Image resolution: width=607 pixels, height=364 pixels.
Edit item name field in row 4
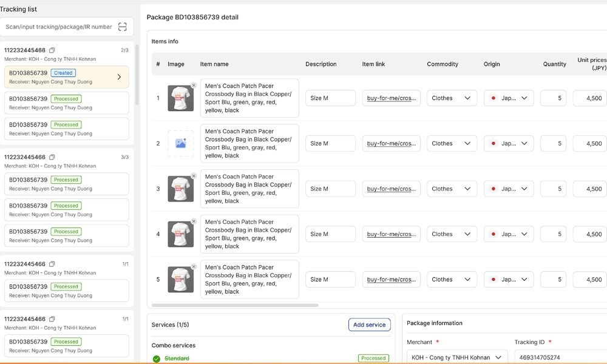click(249, 234)
